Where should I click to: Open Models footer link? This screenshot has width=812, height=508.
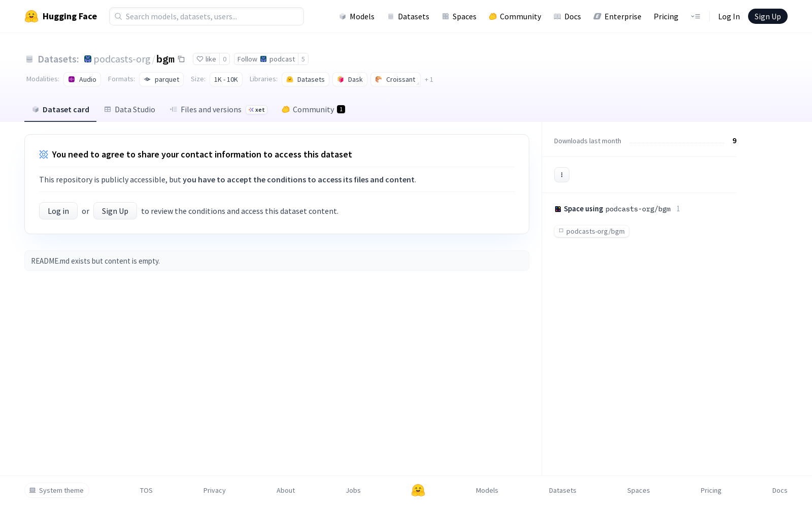coord(487,490)
